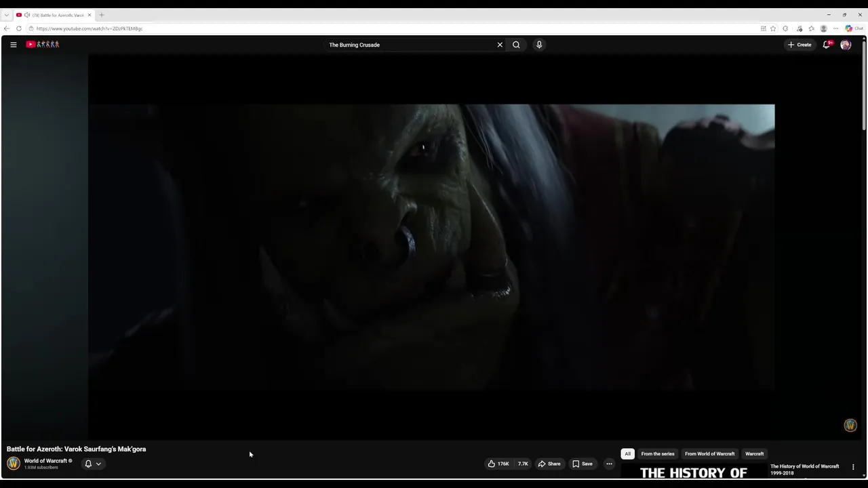Open YouTube notifications bell
The width and height of the screenshot is (868, 488).
[x=827, y=45]
